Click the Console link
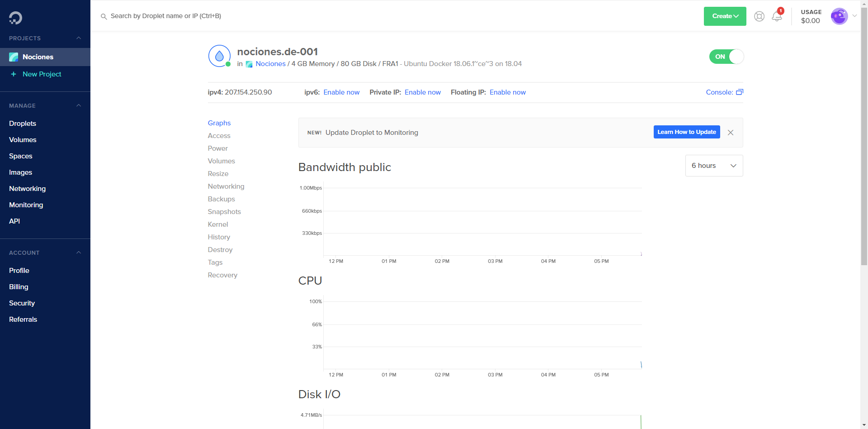The width and height of the screenshot is (868, 429). pyautogui.click(x=719, y=92)
